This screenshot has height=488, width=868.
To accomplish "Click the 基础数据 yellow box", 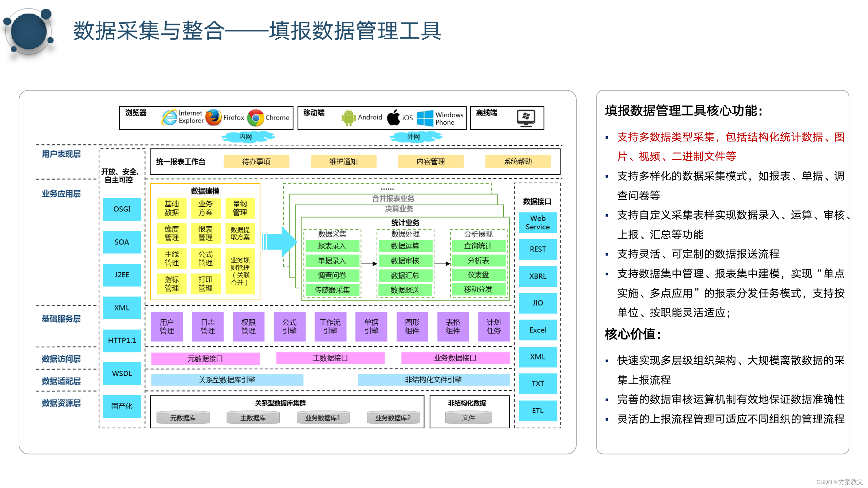I will click(x=172, y=208).
